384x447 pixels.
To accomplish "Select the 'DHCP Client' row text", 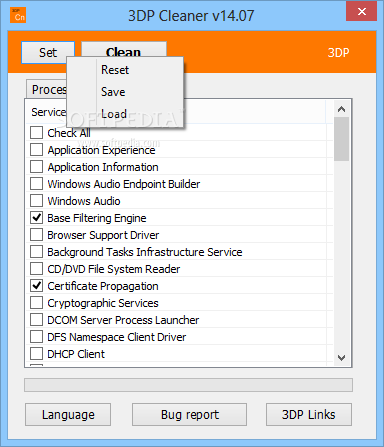I will point(76,354).
